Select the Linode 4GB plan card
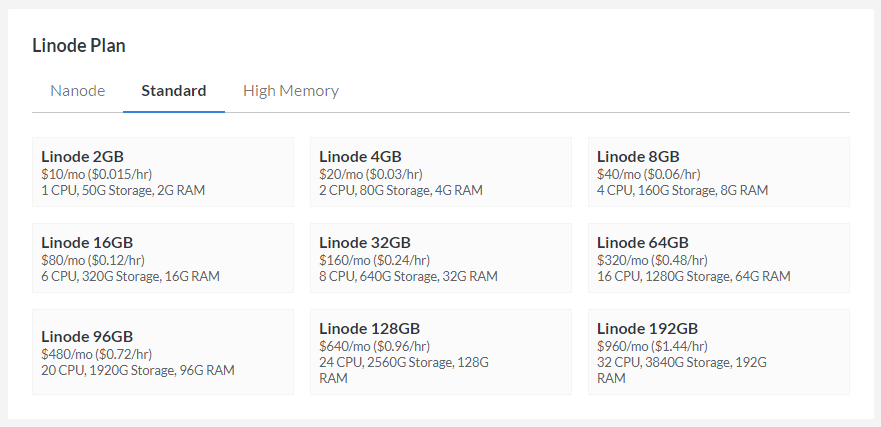Screen dimensions: 881x427 point(440,172)
